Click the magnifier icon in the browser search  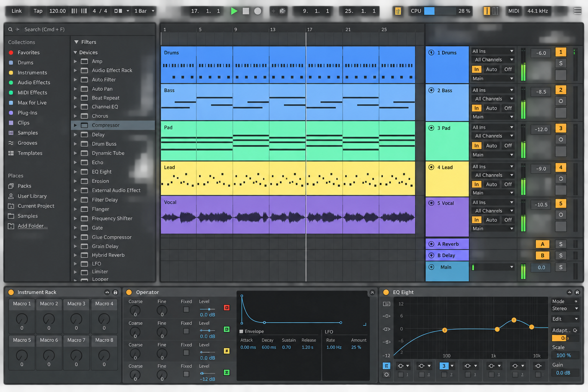pos(10,29)
